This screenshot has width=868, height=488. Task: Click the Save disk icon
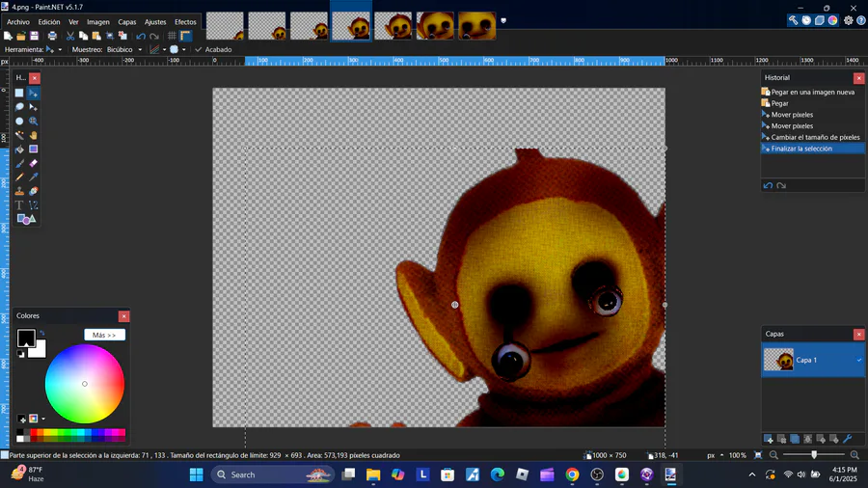point(35,36)
